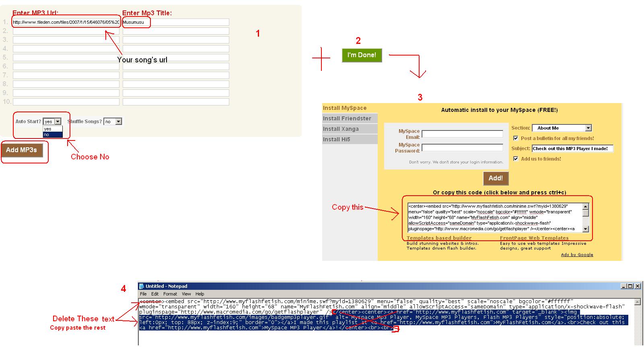Click the Notepad icon in title bar
Screen dimensions: 644x347
142,286
